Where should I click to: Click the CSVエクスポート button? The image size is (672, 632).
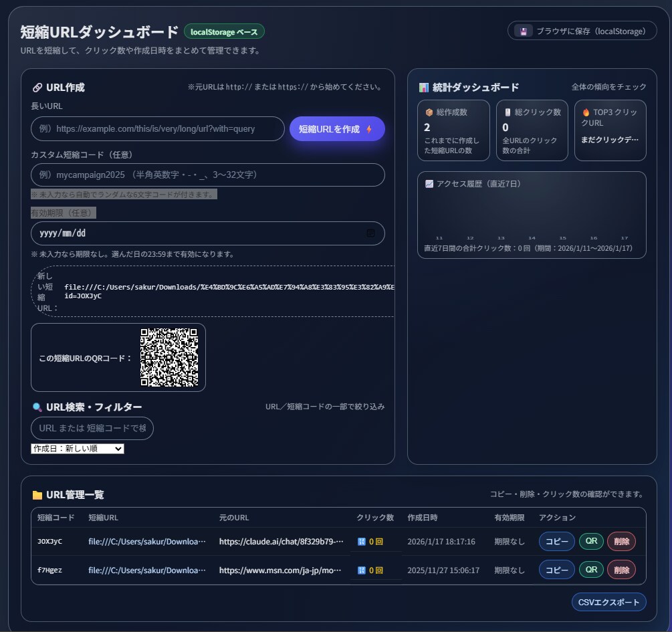[x=608, y=602]
